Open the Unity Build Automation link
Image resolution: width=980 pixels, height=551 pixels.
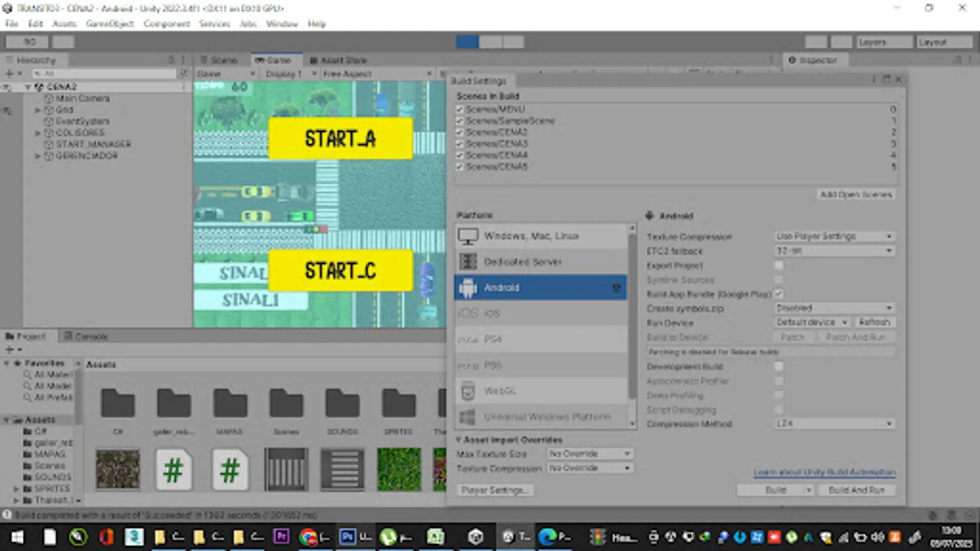[x=824, y=472]
